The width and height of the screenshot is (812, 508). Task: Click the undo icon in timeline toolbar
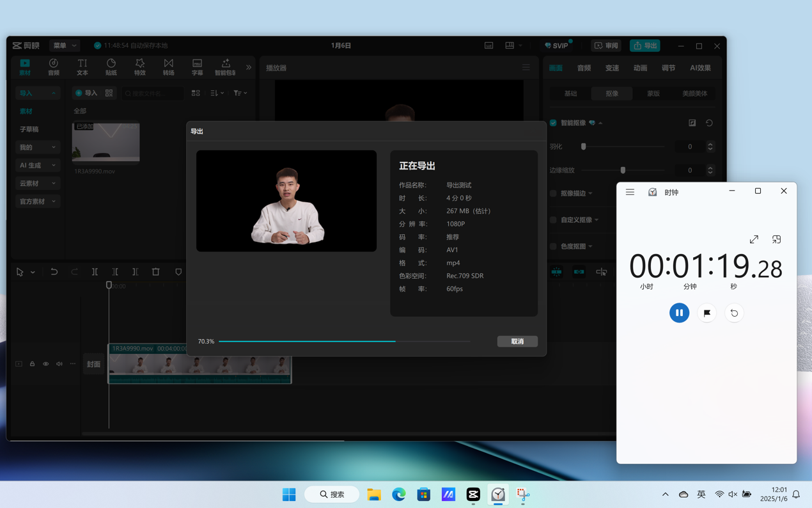click(x=54, y=272)
